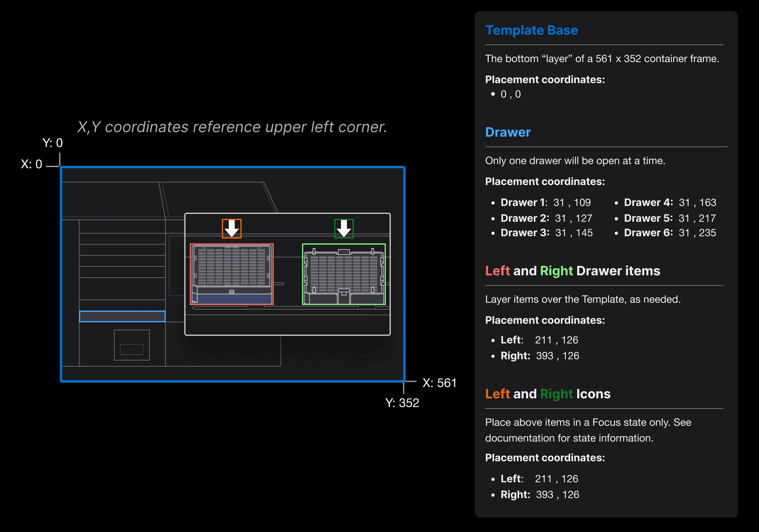Click 'Left: 211 , 126' under Icons section
This screenshot has height=532, width=759.
pyautogui.click(x=539, y=478)
